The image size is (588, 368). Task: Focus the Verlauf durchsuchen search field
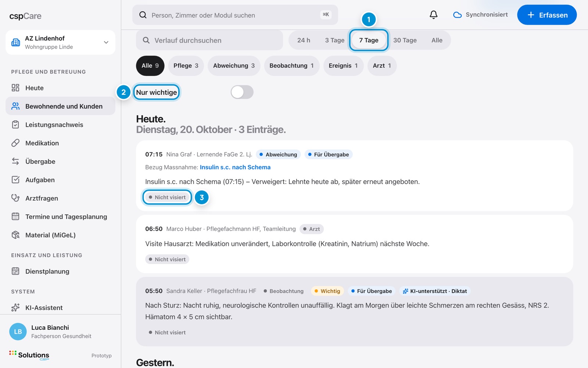coord(209,40)
